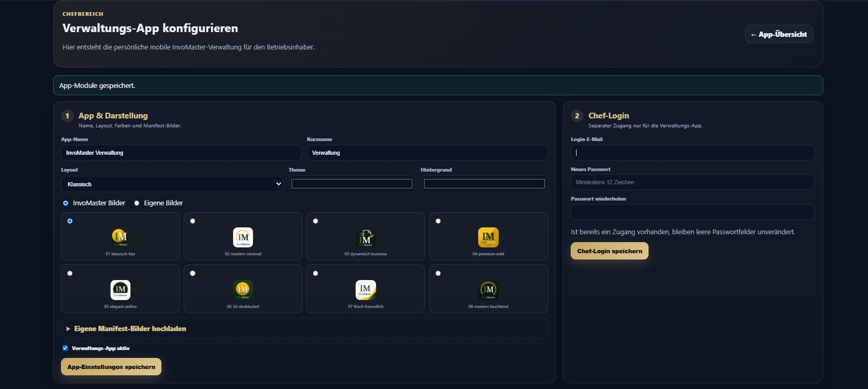Click the 03 dynamisch business icon image
The width and height of the screenshot is (868, 389).
(366, 237)
